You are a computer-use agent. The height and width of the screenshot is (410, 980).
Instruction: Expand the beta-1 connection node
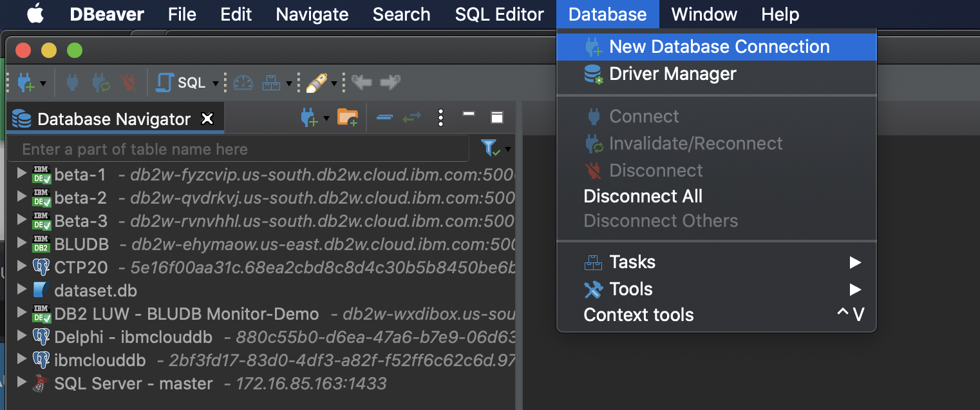[22, 173]
